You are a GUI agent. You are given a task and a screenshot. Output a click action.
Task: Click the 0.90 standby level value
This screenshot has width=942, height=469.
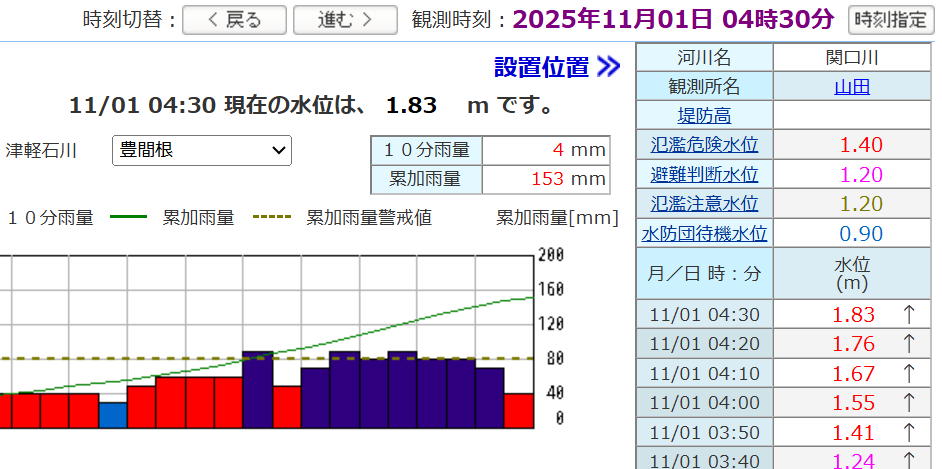point(861,234)
